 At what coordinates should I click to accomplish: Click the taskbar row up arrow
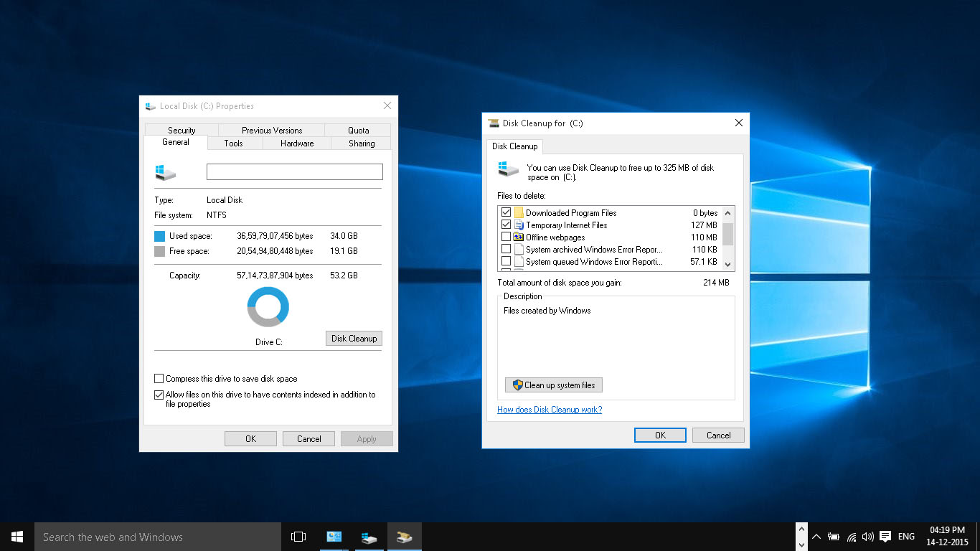[x=801, y=529]
